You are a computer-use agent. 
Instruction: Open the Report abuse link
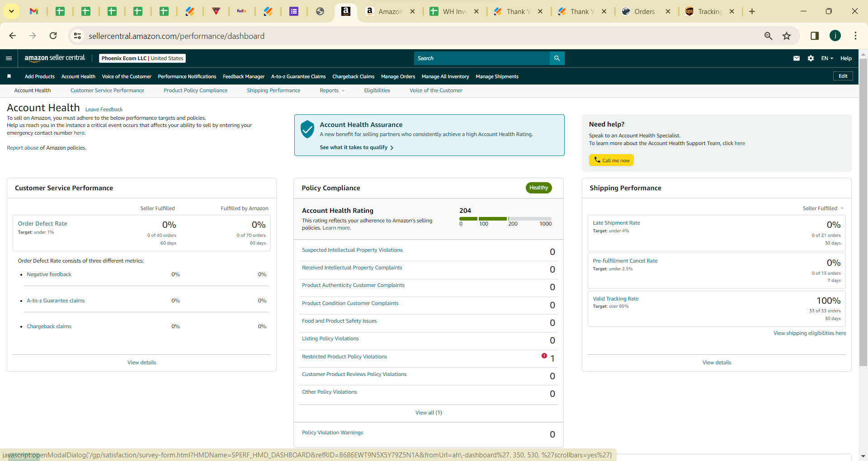coord(23,148)
